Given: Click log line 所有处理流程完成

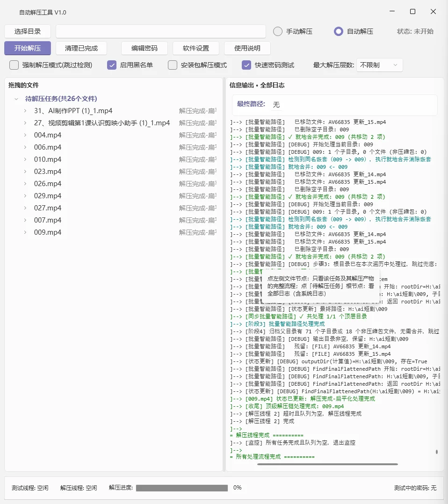Looking at the screenshot, I should coord(272,457).
